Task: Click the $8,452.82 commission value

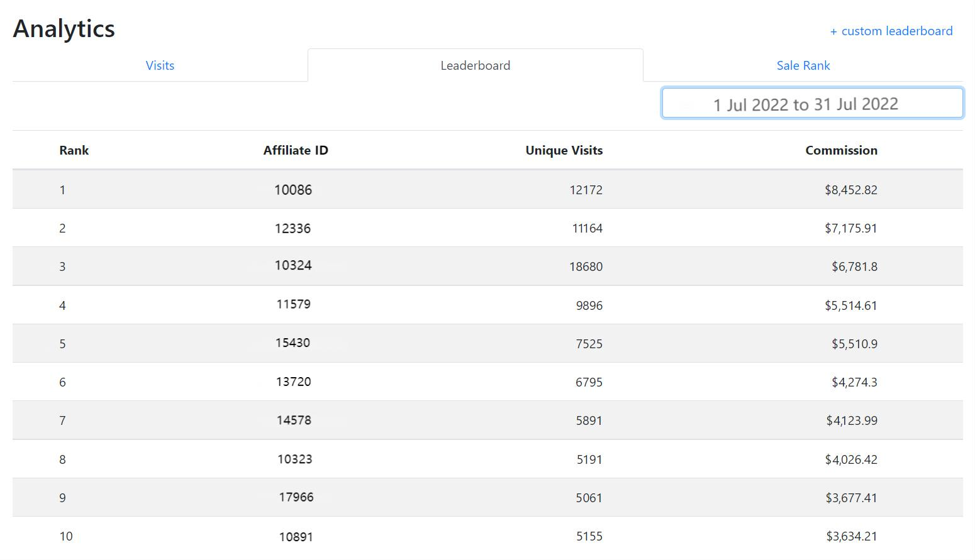Action: pyautogui.click(x=850, y=190)
